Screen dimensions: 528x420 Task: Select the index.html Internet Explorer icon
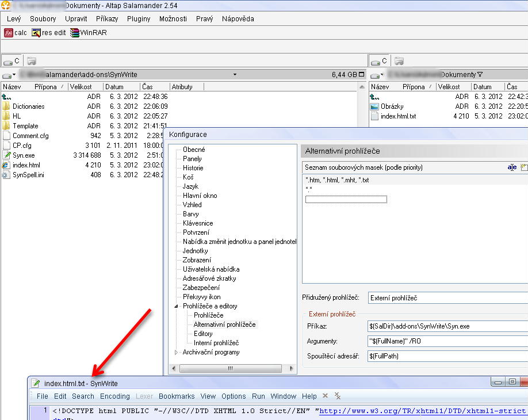coord(6,165)
